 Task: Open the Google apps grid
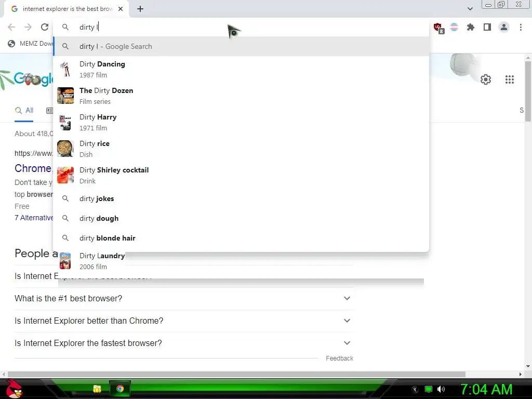pyautogui.click(x=509, y=79)
